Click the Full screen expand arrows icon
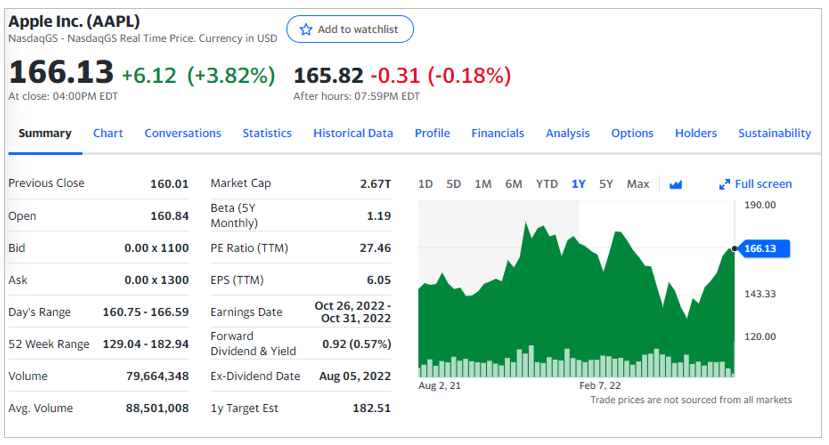 tap(724, 184)
